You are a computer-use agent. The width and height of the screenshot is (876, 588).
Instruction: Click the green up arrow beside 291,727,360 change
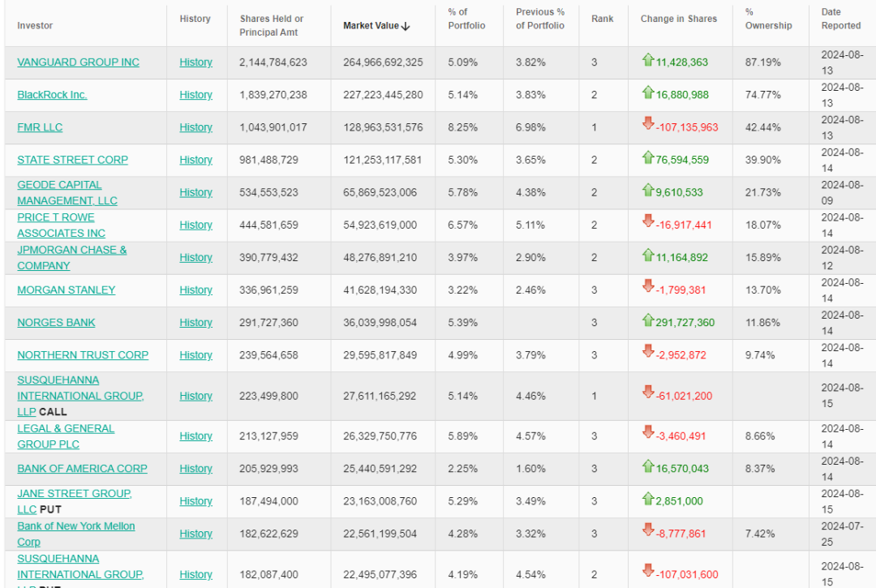[x=648, y=320]
